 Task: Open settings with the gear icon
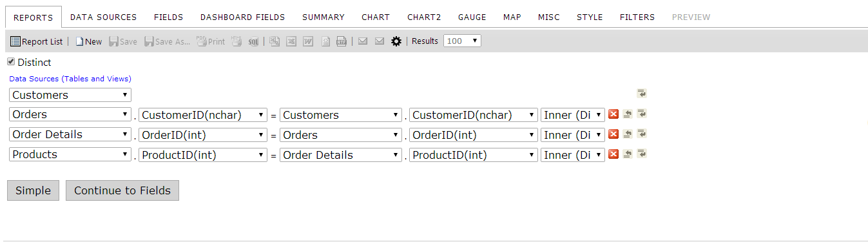click(x=396, y=41)
